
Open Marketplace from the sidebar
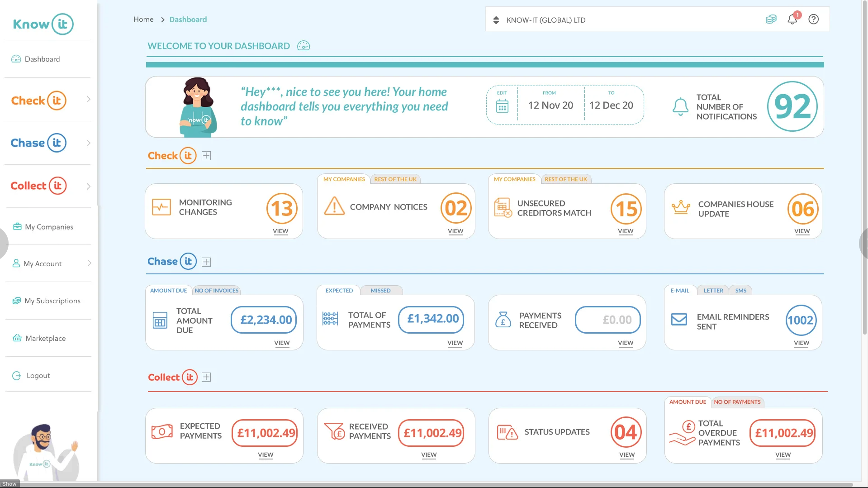point(39,338)
